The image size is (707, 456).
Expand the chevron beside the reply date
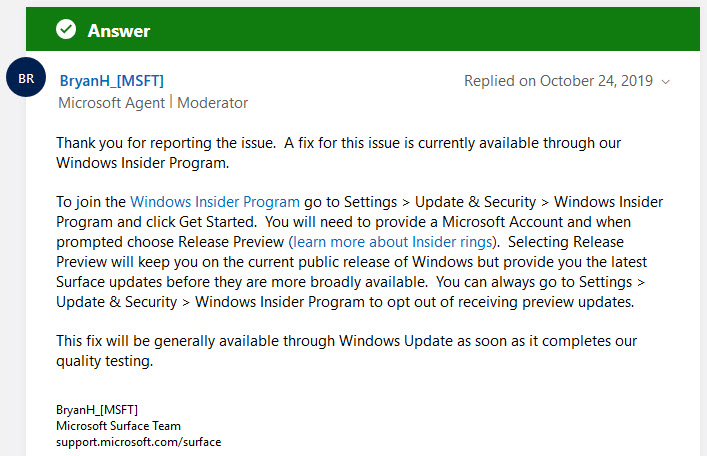point(667,82)
